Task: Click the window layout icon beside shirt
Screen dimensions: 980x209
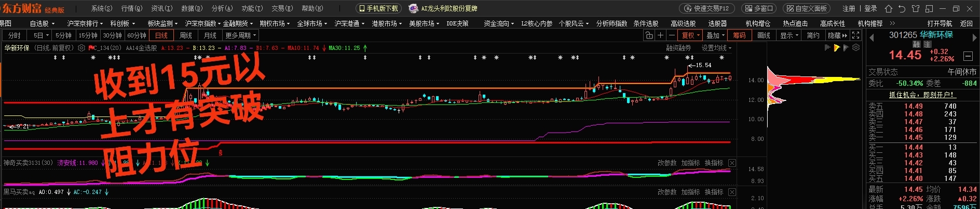Action: coord(929,9)
